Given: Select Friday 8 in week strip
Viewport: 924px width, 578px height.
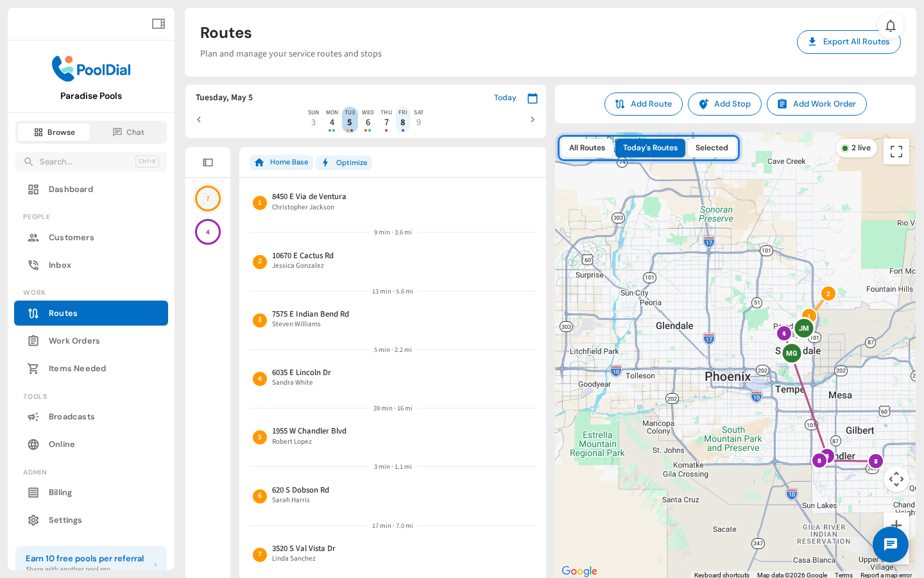Looking at the screenshot, I should pyautogui.click(x=403, y=119).
